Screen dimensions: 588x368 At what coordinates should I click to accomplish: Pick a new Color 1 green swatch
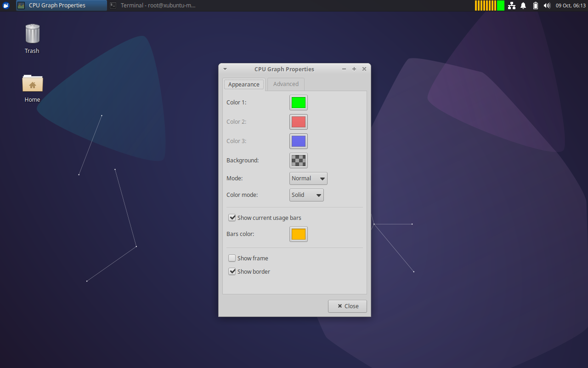[x=299, y=103]
